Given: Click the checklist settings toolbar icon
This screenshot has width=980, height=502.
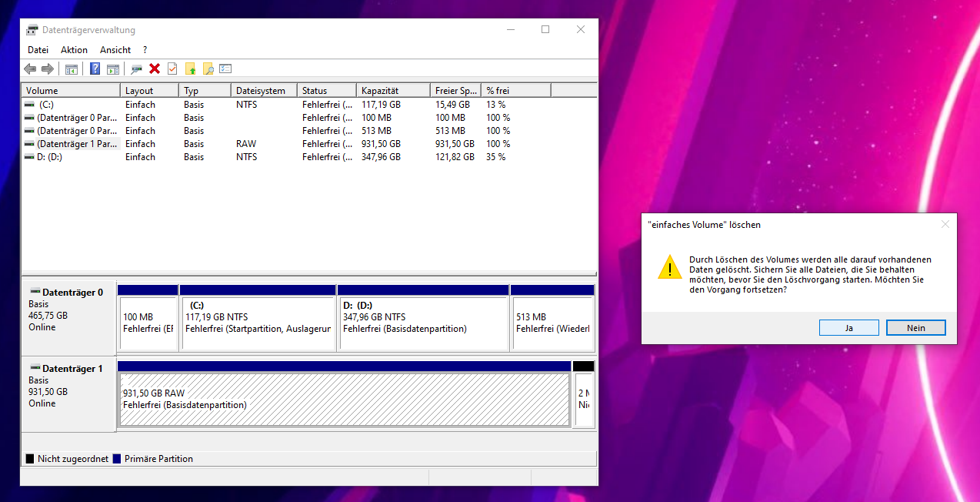Looking at the screenshot, I should pos(225,69).
